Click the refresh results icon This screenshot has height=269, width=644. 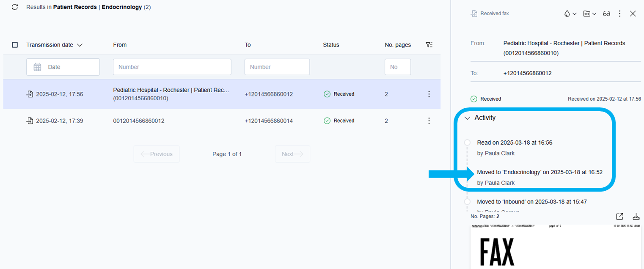(x=15, y=7)
